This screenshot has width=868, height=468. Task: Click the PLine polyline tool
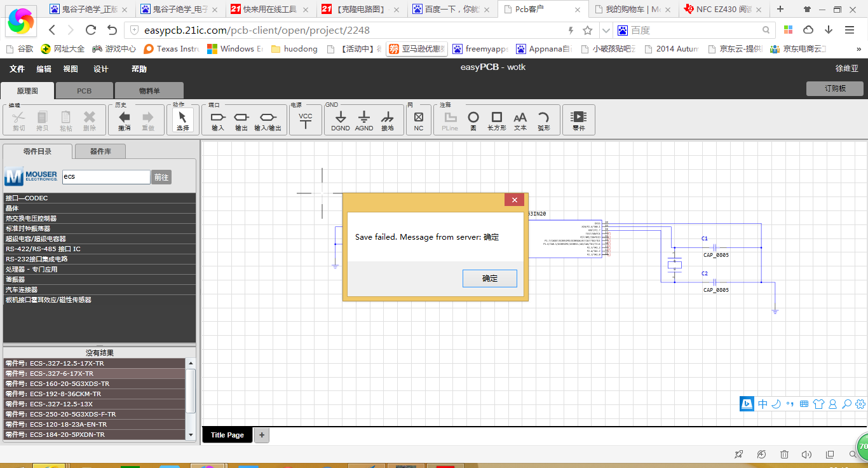click(x=450, y=120)
